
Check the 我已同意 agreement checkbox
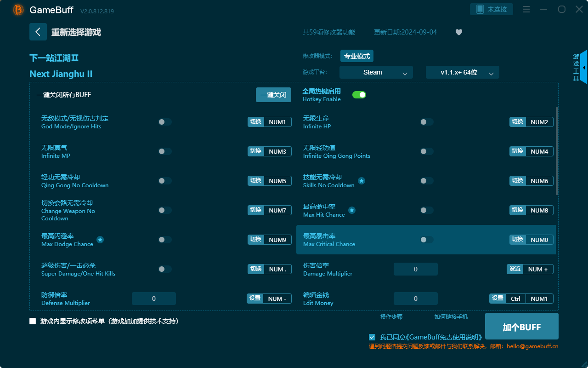(372, 337)
